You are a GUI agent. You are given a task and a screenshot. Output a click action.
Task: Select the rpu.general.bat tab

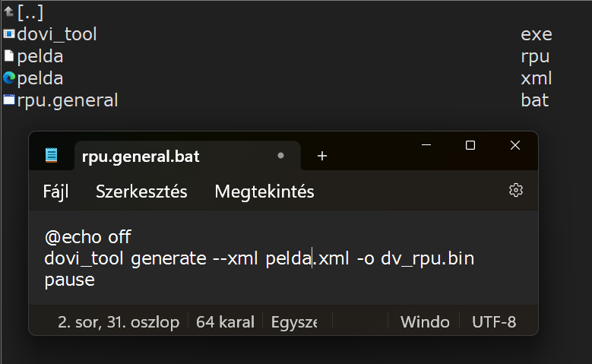pos(141,156)
